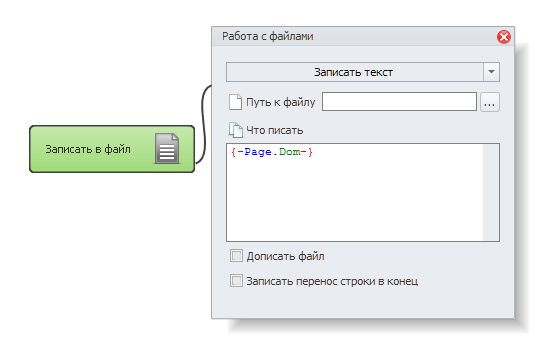
Task: Browse for file with the ... button
Action: coord(490,102)
